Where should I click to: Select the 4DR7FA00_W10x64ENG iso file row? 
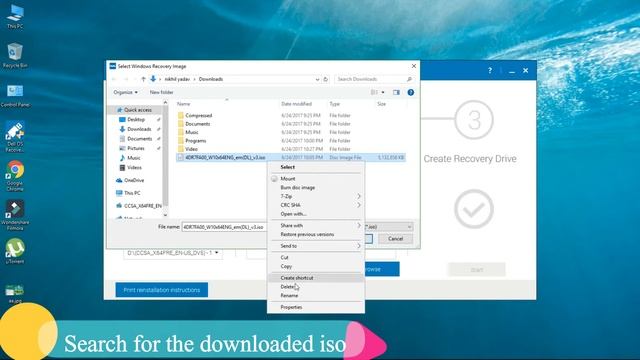pyautogui.click(x=291, y=158)
